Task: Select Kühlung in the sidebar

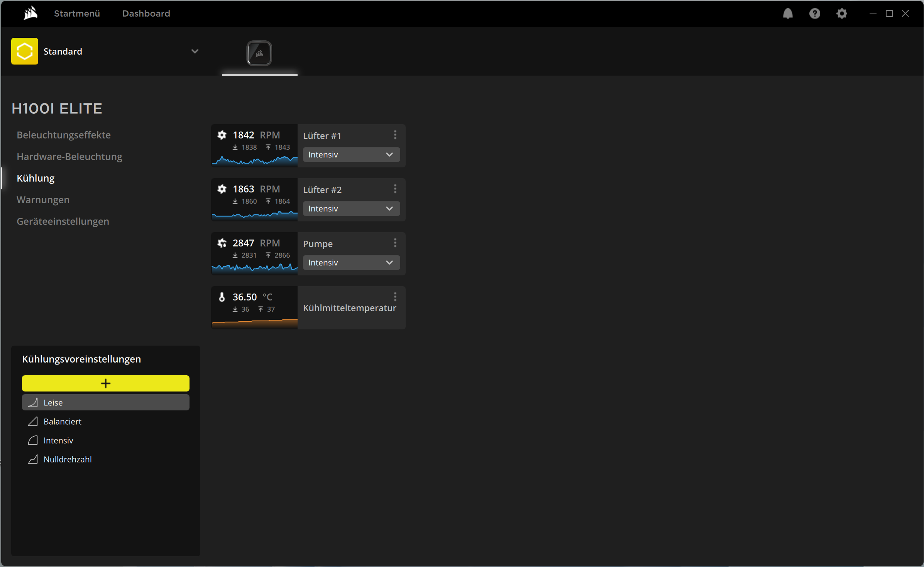Action: 36,178
